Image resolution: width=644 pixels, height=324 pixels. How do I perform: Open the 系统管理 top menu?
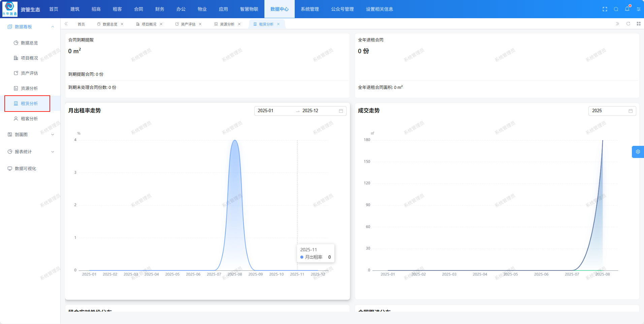tap(310, 9)
